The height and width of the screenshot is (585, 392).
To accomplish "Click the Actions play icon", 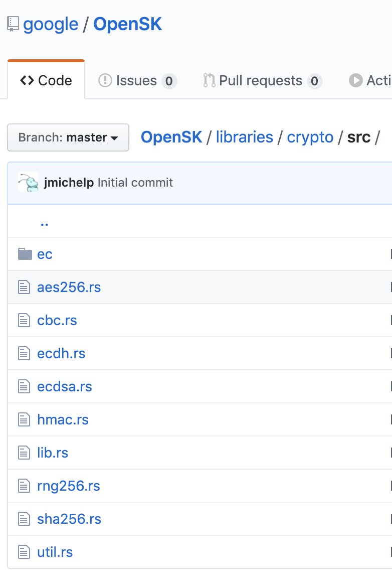I will (355, 80).
